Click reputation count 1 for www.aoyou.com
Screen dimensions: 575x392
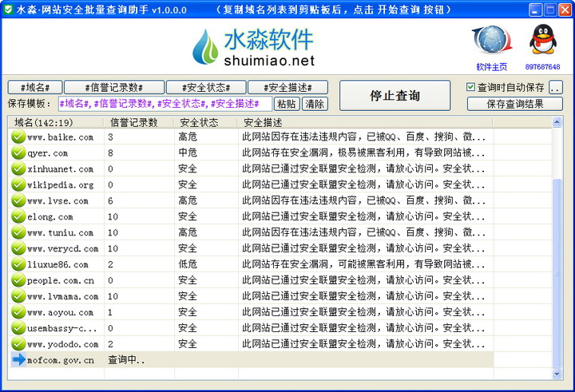point(110,312)
